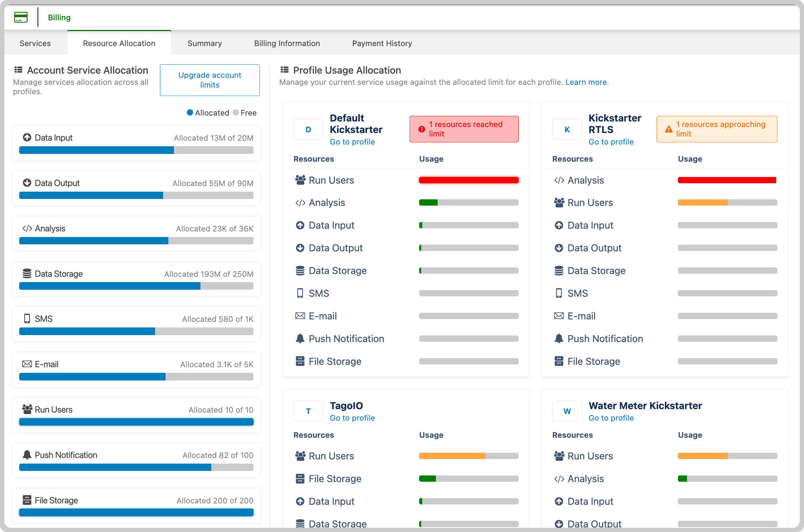Go to the Payment History tab

point(382,43)
